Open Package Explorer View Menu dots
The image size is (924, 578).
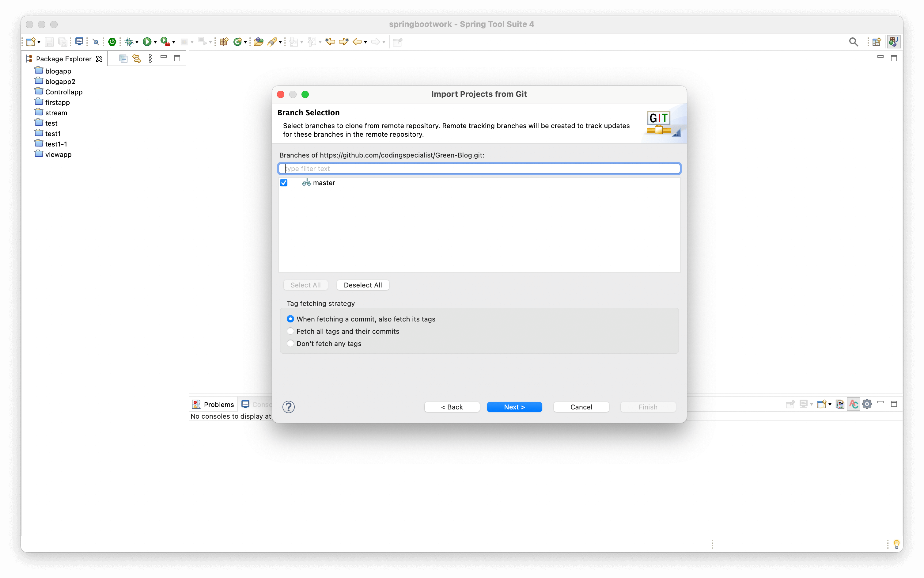(x=150, y=59)
